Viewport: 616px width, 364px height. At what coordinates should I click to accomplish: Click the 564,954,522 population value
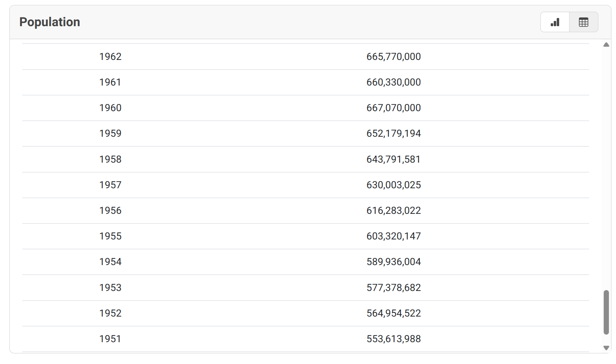click(x=393, y=313)
